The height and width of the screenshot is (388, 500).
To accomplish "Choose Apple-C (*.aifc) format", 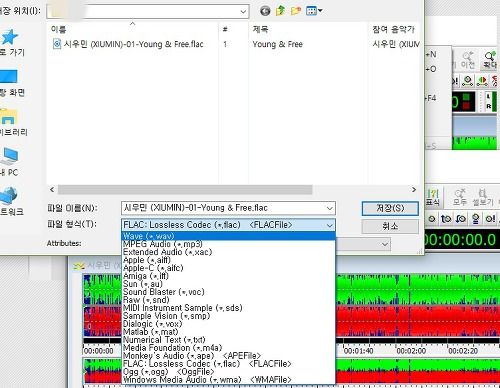I will click(228, 268).
